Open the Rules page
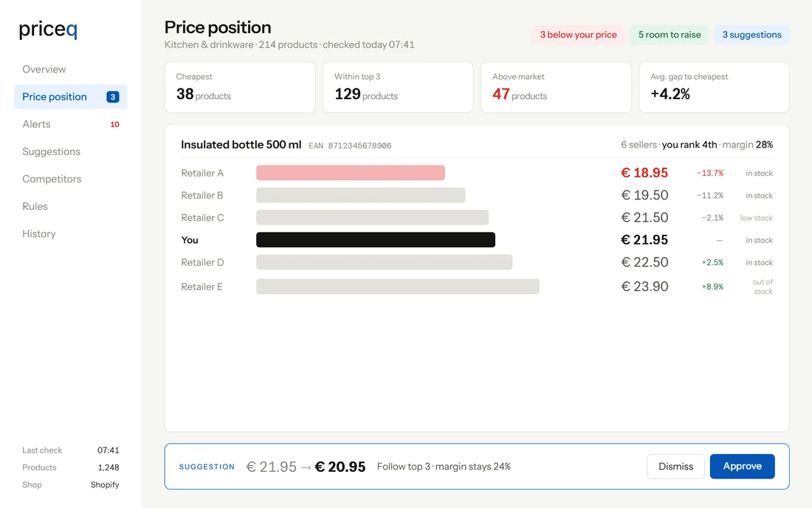The height and width of the screenshot is (508, 812). coord(70,207)
